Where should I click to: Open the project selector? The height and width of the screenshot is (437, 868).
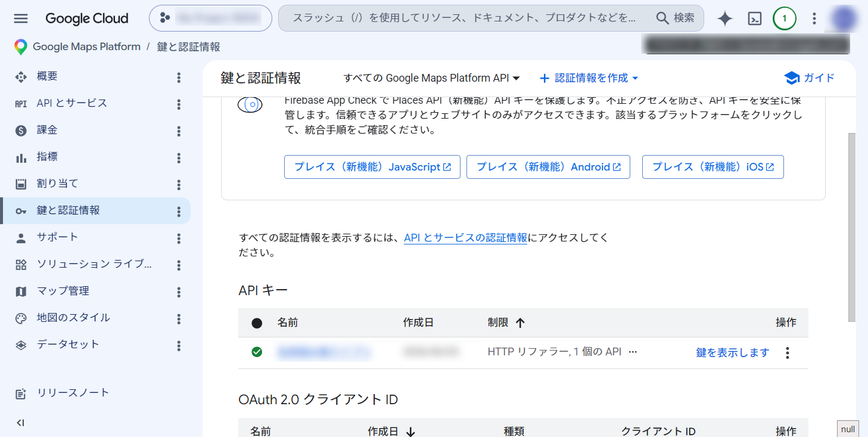(x=210, y=18)
